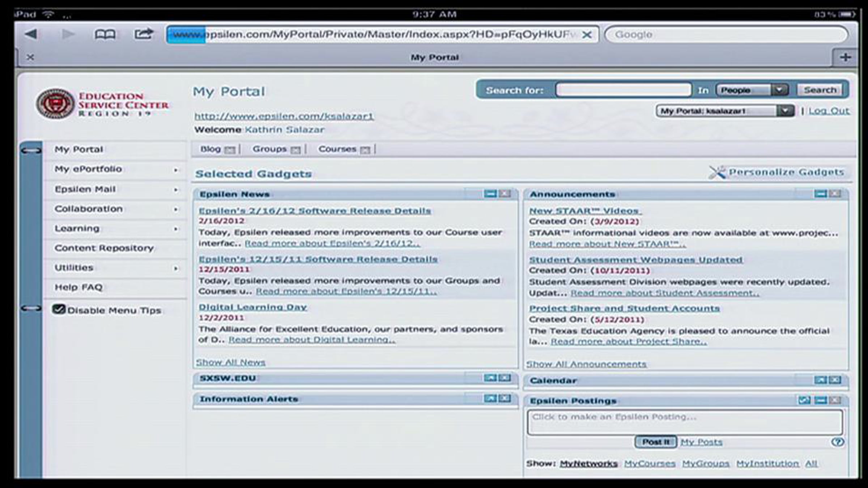Switch to the Groups tab
Screen dimensions: 868x488
(x=269, y=149)
